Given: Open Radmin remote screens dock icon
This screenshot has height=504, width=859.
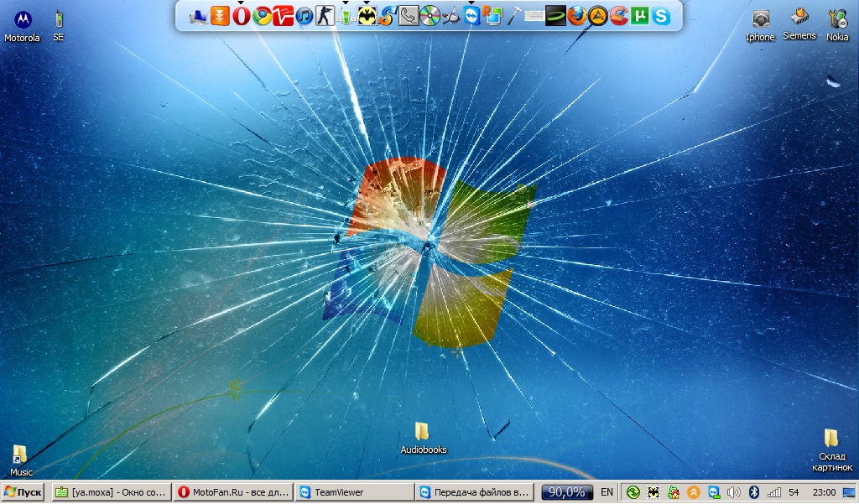Looking at the screenshot, I should click(492, 16).
